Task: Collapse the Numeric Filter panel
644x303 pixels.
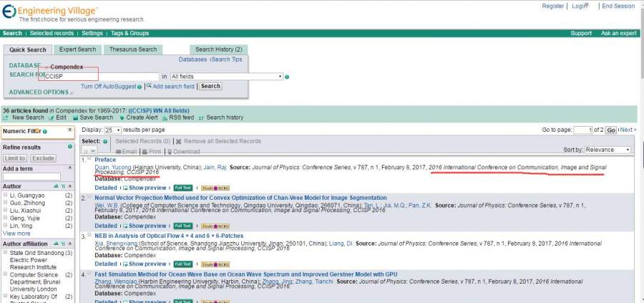Action: pos(70,130)
